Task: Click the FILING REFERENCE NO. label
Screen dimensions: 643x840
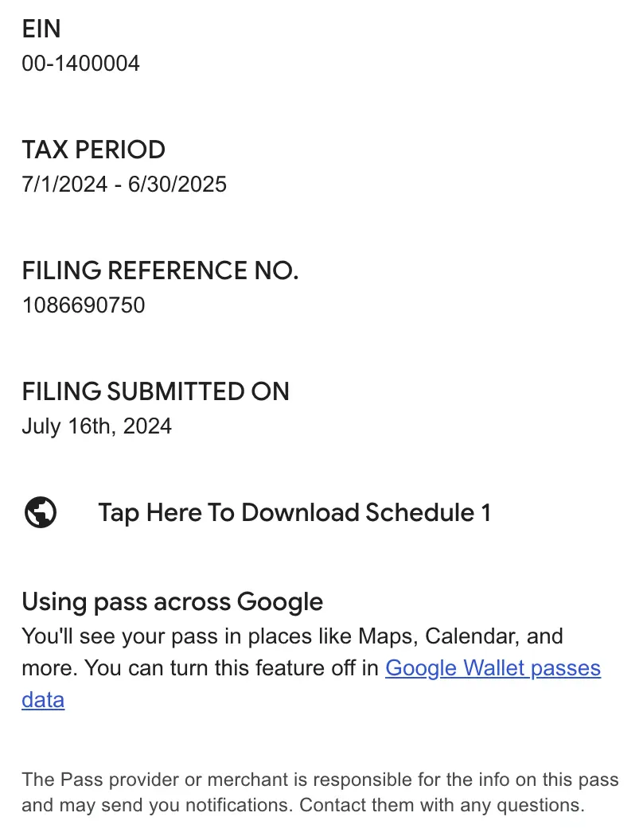Action: coord(160,271)
